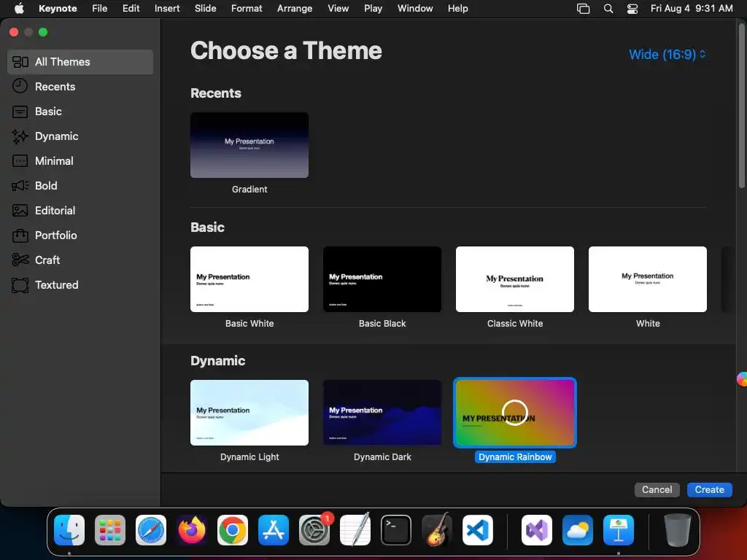Open the File menu
747x560 pixels.
click(x=99, y=8)
